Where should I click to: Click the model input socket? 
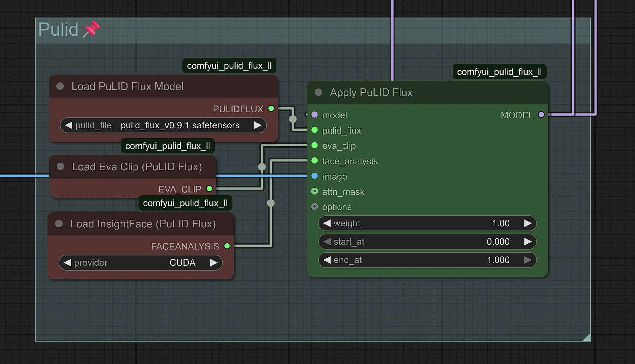pos(314,115)
